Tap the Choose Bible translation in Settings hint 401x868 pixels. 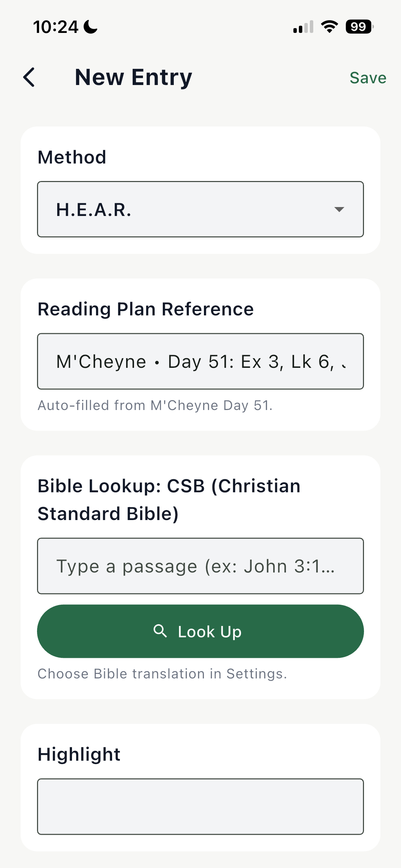[162, 674]
